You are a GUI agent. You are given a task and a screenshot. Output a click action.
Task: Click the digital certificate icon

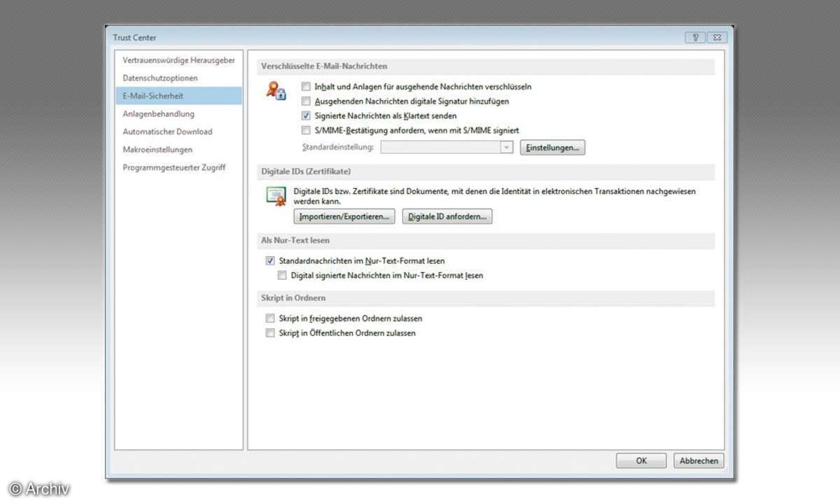[276, 196]
